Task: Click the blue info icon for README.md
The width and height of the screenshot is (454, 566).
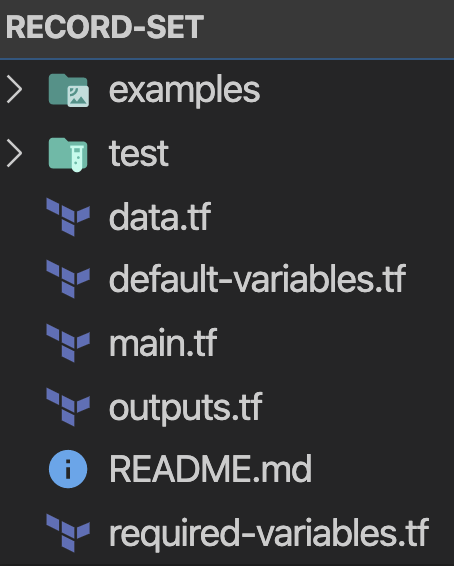Action: [68, 469]
